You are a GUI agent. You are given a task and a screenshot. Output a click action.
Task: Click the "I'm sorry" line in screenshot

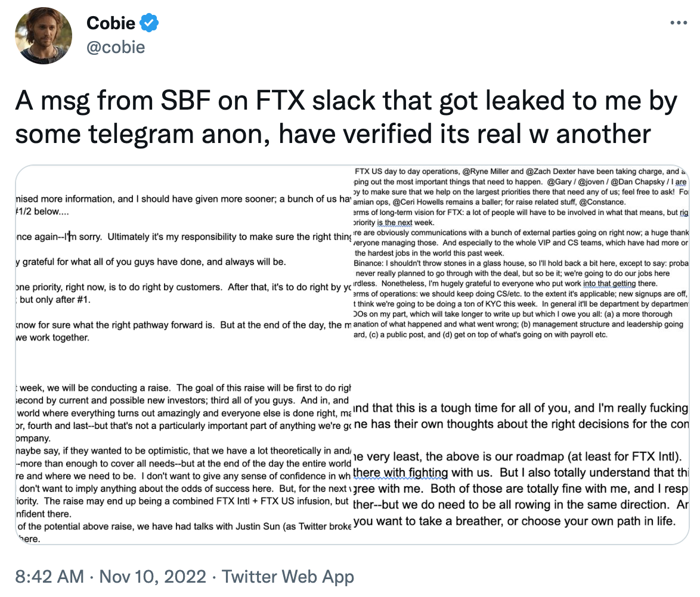(89, 237)
